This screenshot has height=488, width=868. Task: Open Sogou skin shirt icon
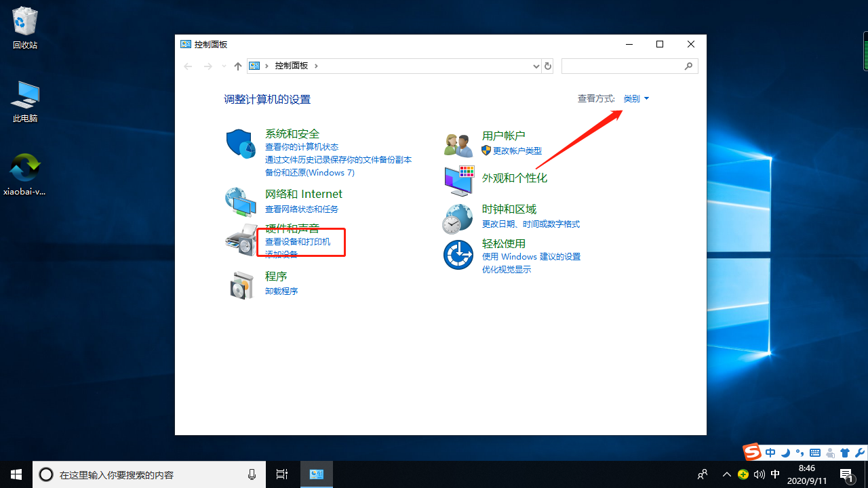coord(845,453)
